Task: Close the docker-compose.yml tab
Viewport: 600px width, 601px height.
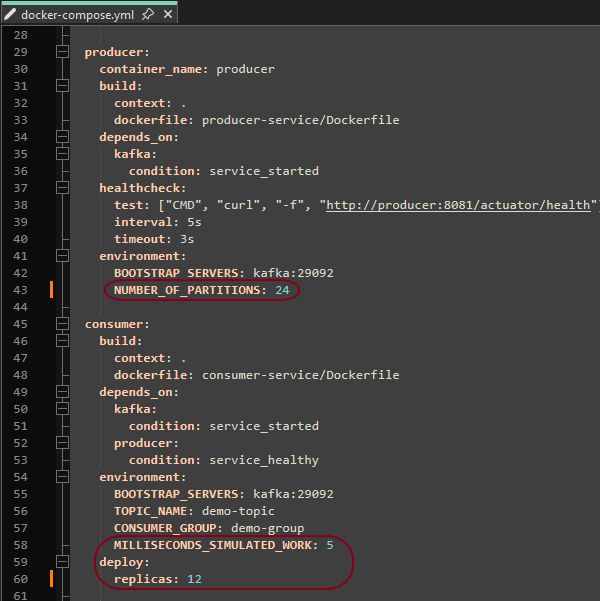Action: pos(168,15)
